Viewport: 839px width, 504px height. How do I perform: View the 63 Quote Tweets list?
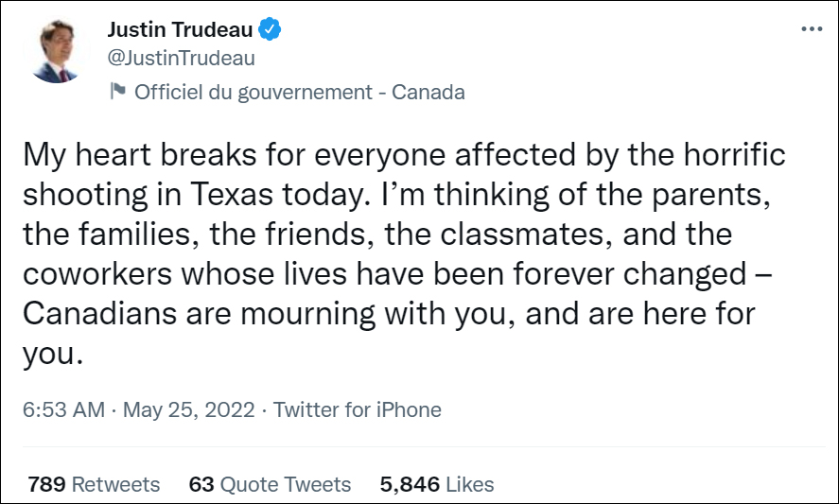point(270,484)
